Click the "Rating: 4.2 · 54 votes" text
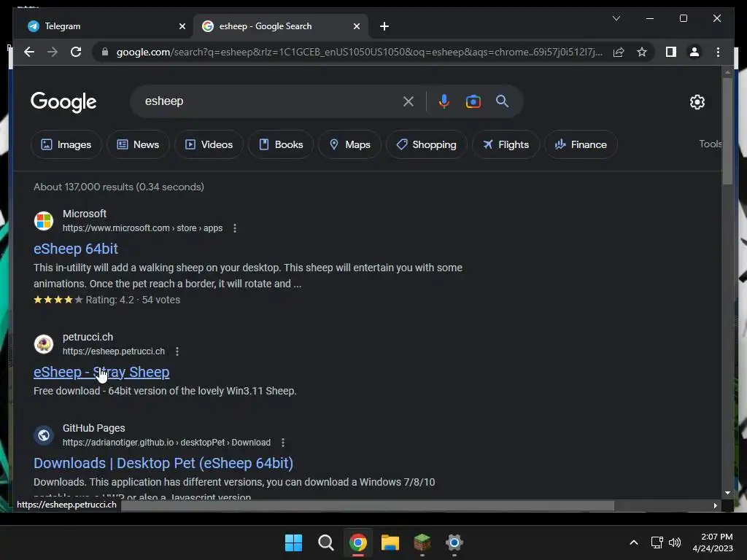This screenshot has width=747, height=560. (133, 300)
